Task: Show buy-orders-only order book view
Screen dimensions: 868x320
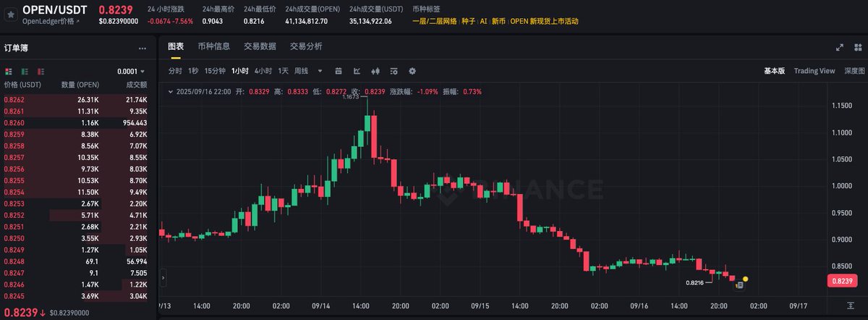Action: point(25,71)
